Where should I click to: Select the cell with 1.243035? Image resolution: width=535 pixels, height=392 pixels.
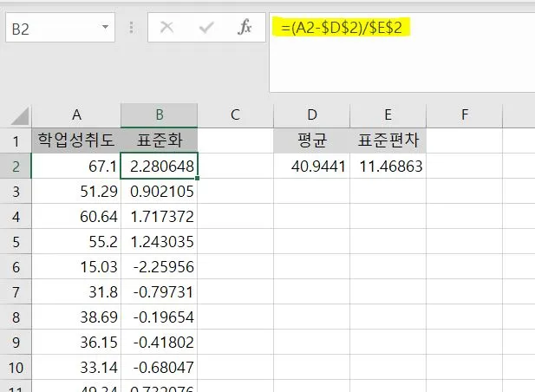(x=160, y=242)
